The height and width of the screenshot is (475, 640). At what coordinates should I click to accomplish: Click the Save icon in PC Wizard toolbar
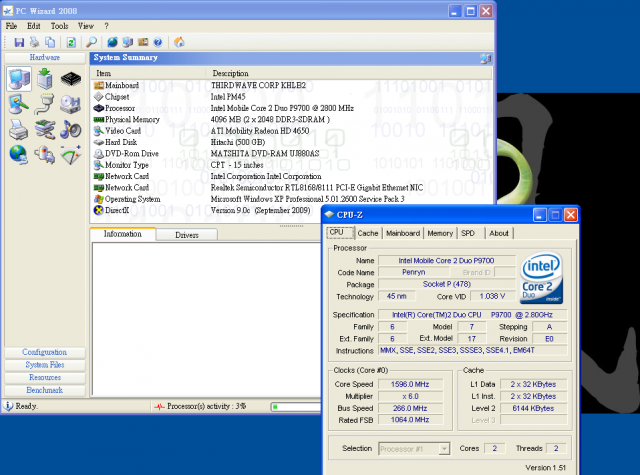19,42
